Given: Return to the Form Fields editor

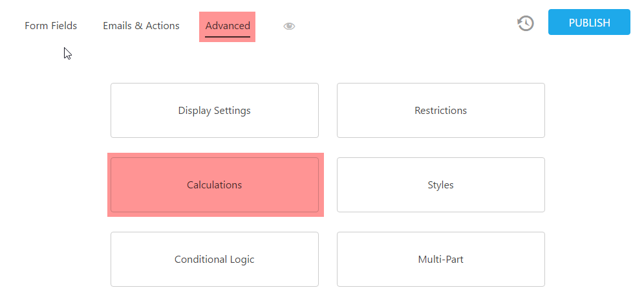Looking at the screenshot, I should pos(51,26).
